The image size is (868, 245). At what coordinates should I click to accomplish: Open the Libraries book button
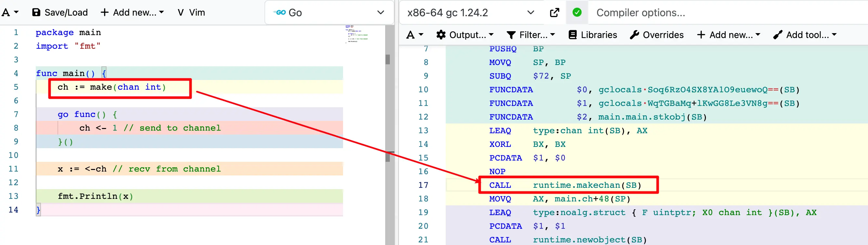point(593,35)
